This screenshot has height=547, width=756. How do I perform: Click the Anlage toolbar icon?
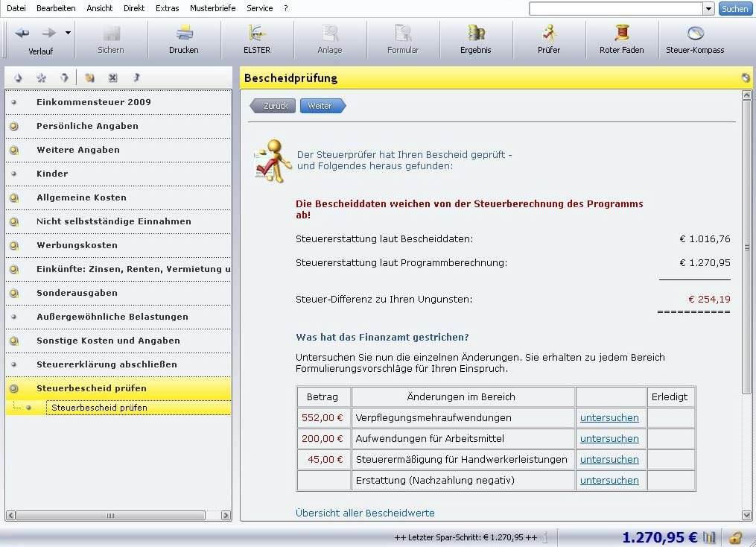(330, 34)
